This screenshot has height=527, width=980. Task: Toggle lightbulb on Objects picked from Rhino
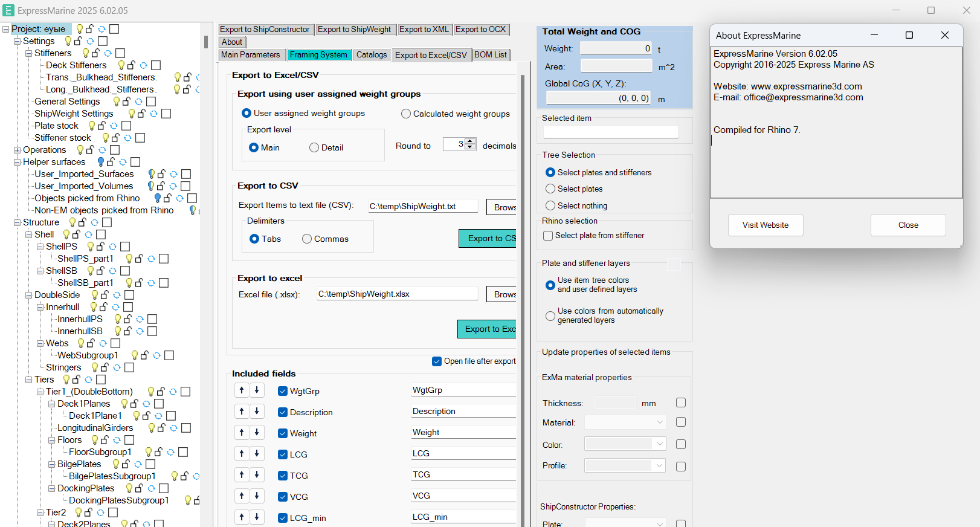pos(158,198)
